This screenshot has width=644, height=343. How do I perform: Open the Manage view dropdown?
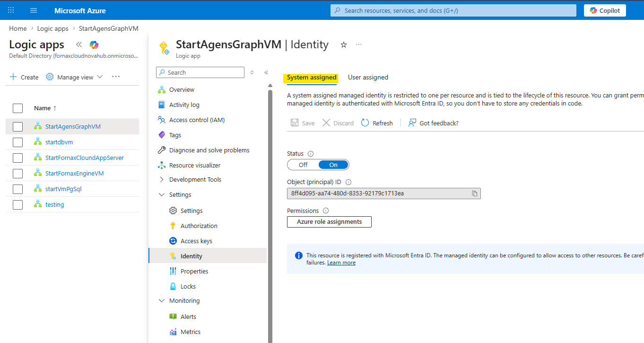[x=74, y=77]
